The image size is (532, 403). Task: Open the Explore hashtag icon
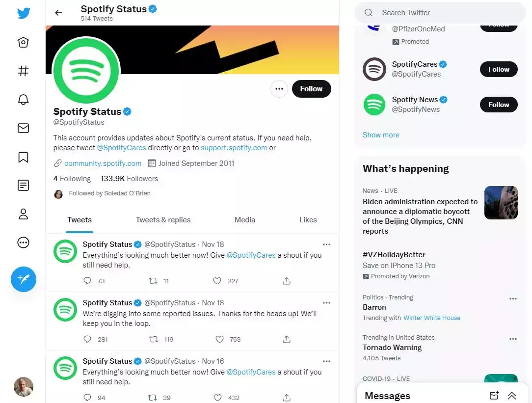(23, 71)
